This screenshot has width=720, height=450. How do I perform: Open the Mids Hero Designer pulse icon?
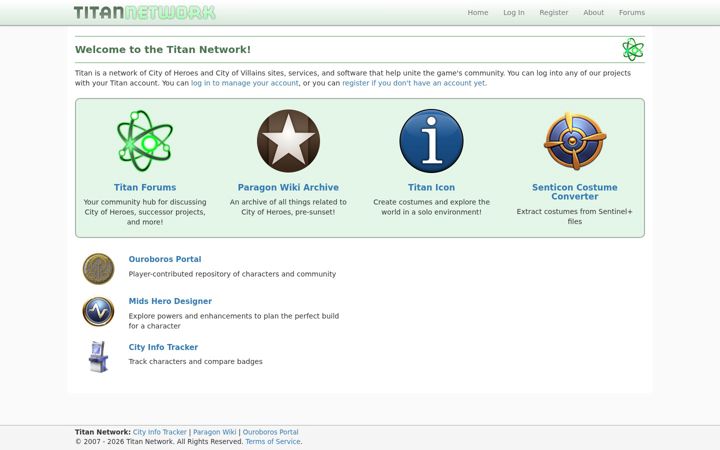[98, 311]
